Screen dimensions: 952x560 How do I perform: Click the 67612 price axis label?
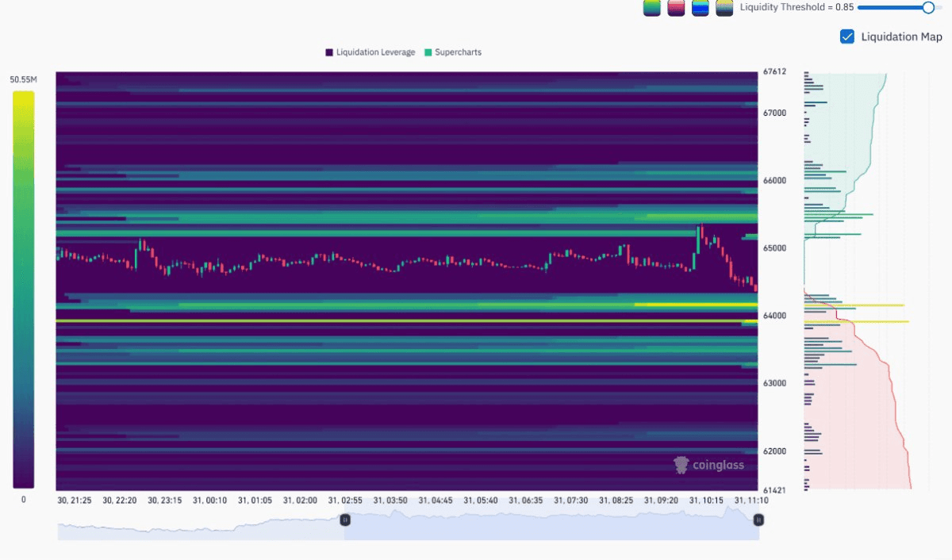point(775,71)
